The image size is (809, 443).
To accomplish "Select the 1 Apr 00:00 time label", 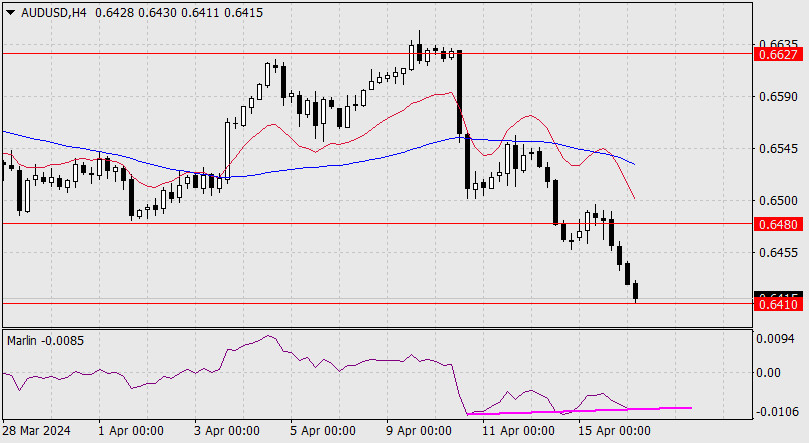I will pyautogui.click(x=131, y=431).
